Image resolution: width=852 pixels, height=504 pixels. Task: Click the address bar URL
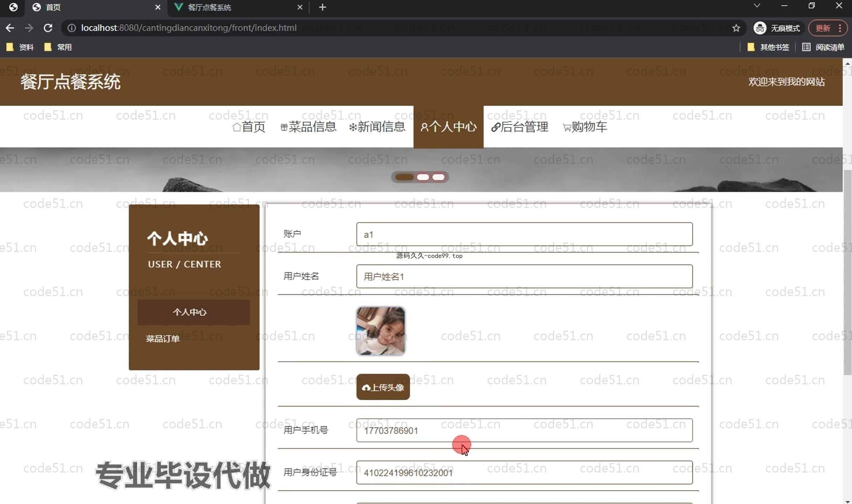tap(189, 28)
